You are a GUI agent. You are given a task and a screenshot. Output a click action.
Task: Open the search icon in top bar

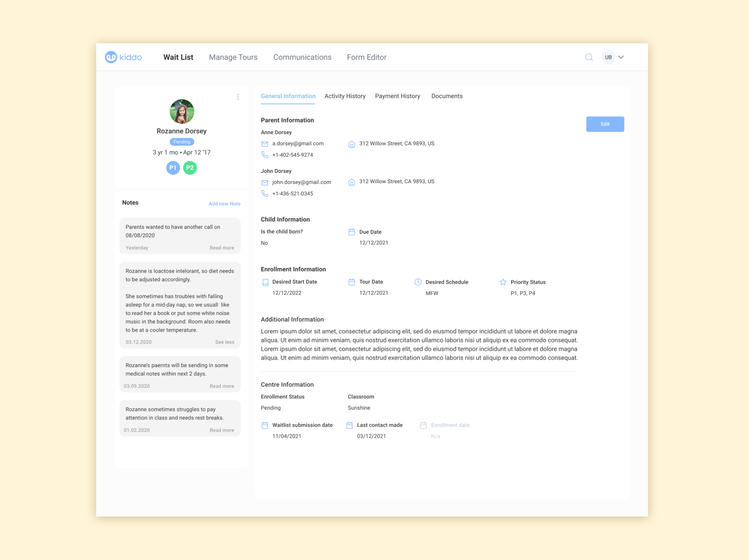[x=588, y=57]
